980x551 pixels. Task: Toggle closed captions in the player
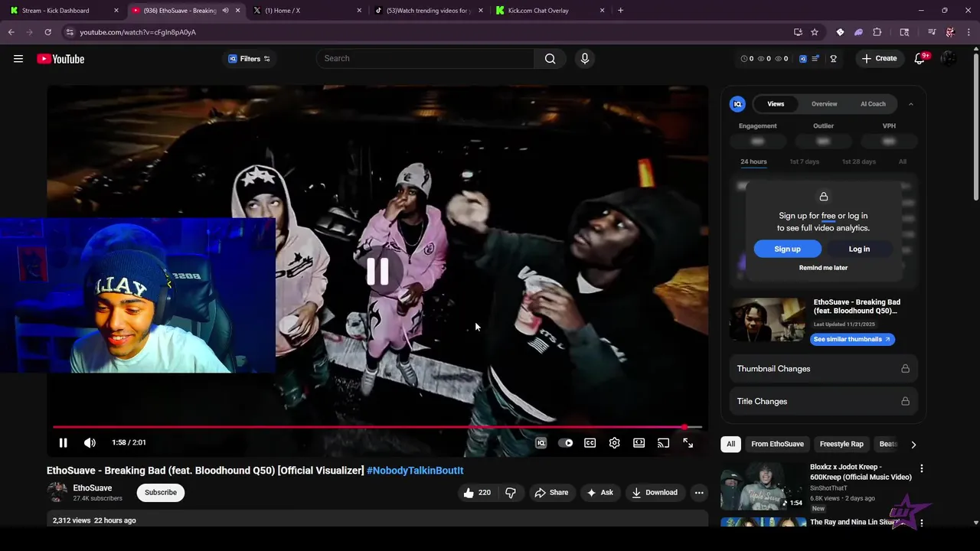(x=590, y=443)
